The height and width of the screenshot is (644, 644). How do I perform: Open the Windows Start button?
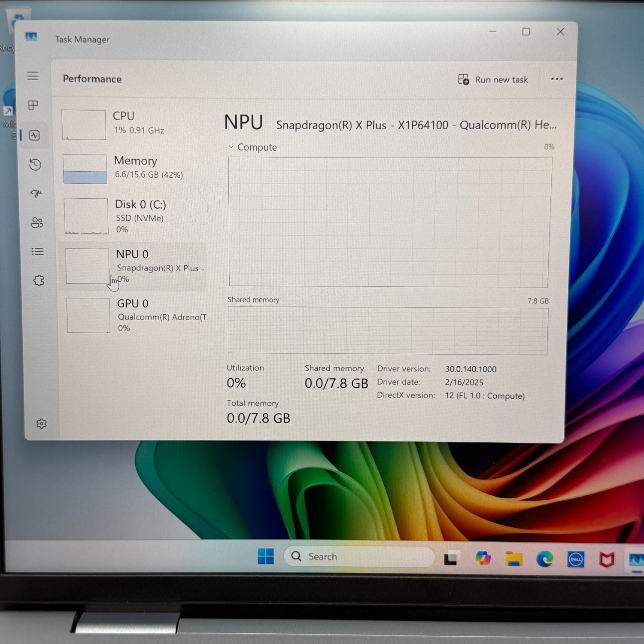266,556
